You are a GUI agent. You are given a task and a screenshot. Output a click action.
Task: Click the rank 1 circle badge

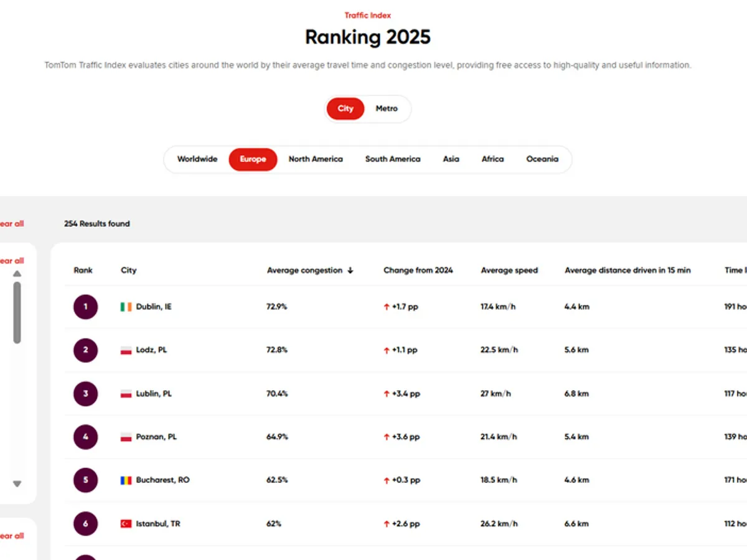click(x=85, y=307)
